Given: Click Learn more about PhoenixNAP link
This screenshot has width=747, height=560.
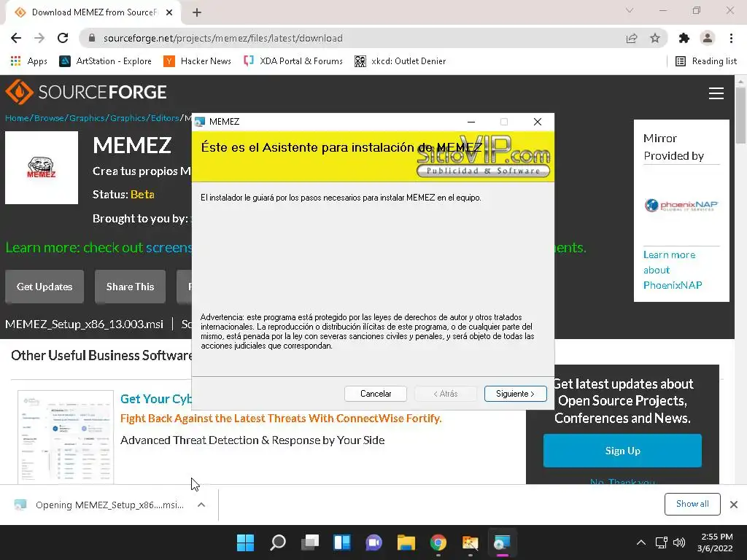Looking at the screenshot, I should (672, 270).
